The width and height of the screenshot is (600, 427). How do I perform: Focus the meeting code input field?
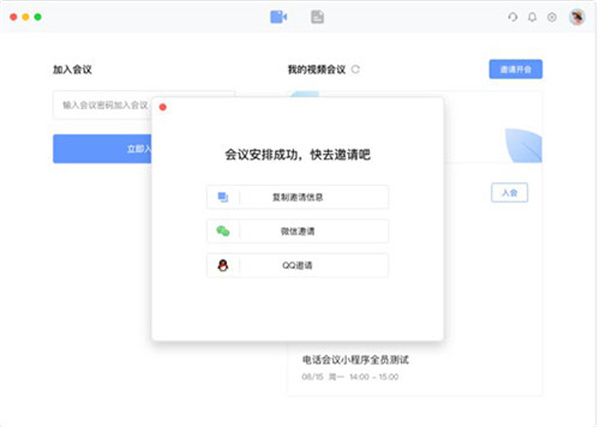[100, 105]
